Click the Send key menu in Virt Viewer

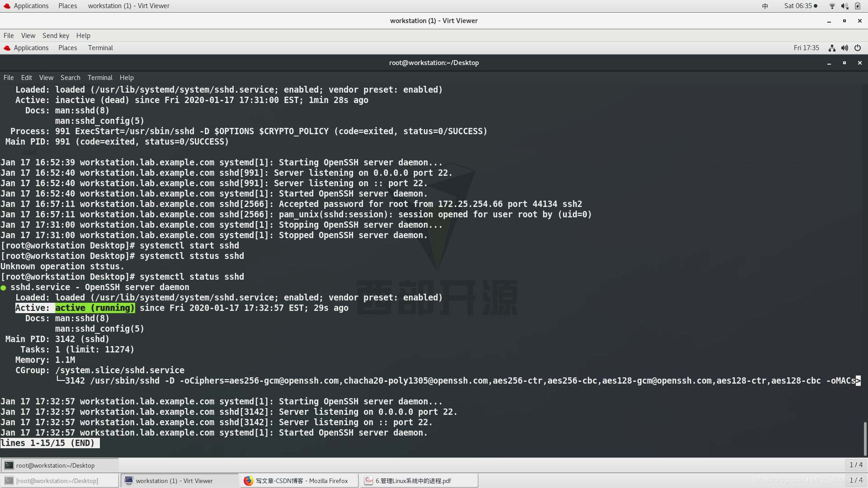click(56, 35)
